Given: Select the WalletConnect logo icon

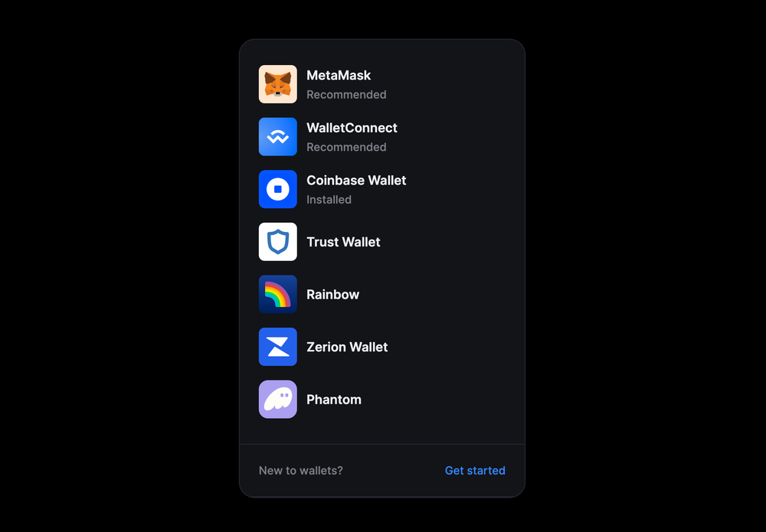Looking at the screenshot, I should click(x=277, y=137).
